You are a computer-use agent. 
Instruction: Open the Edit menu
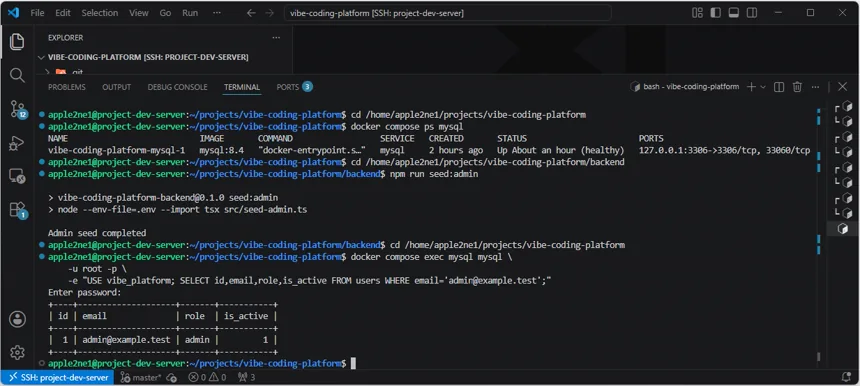63,13
